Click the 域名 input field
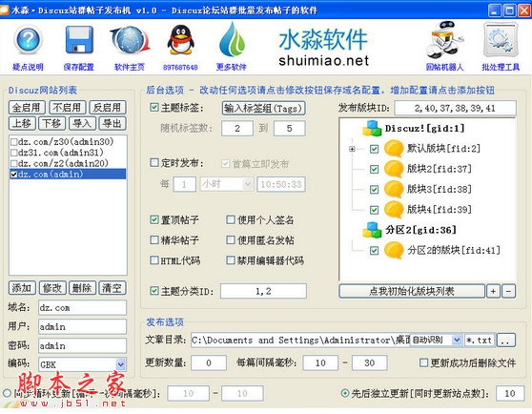 coord(82,308)
